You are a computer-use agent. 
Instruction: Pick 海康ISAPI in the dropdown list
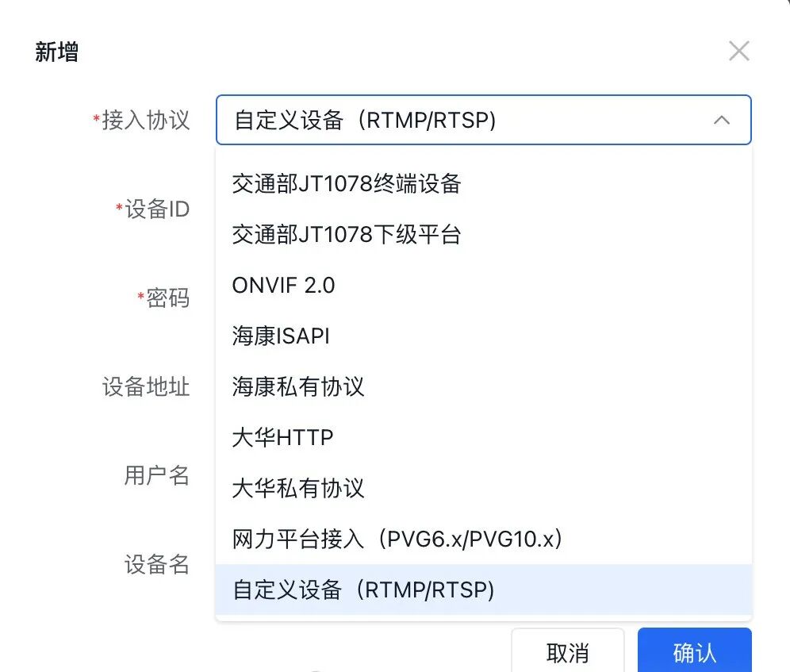(x=281, y=336)
